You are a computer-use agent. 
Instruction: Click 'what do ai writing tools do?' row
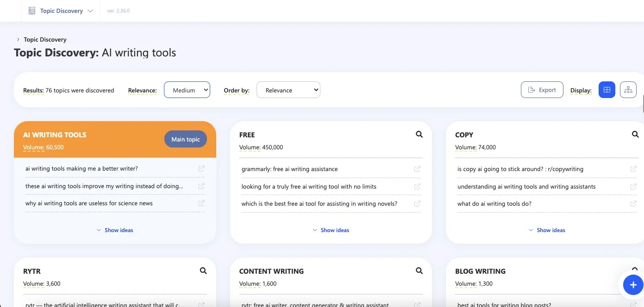(x=547, y=204)
